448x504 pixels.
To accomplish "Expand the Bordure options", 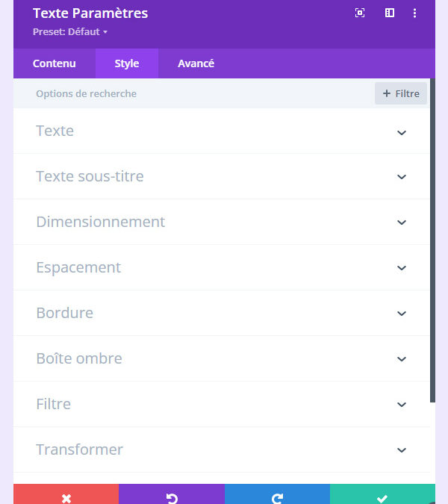I will pyautogui.click(x=402, y=314).
